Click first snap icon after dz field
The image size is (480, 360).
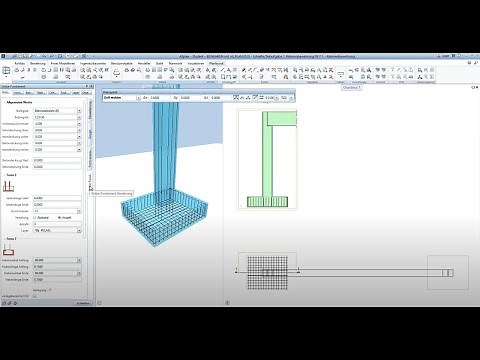coord(236,98)
